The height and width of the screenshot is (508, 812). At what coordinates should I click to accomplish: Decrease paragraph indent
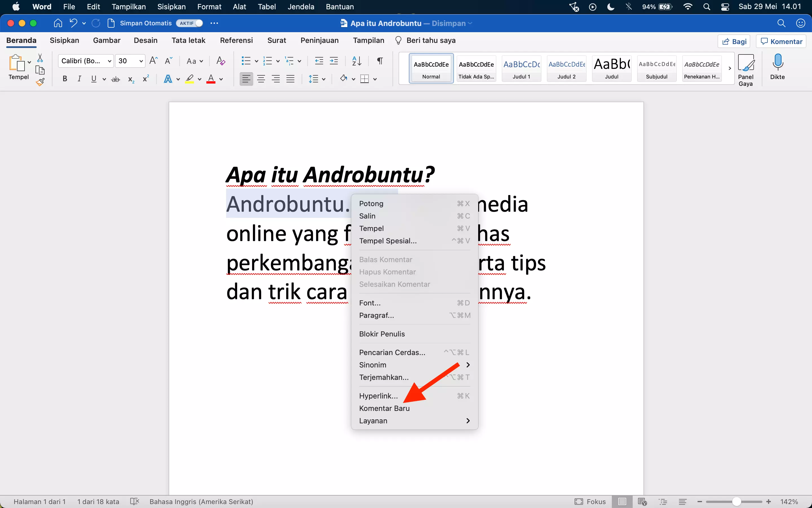[x=319, y=61]
